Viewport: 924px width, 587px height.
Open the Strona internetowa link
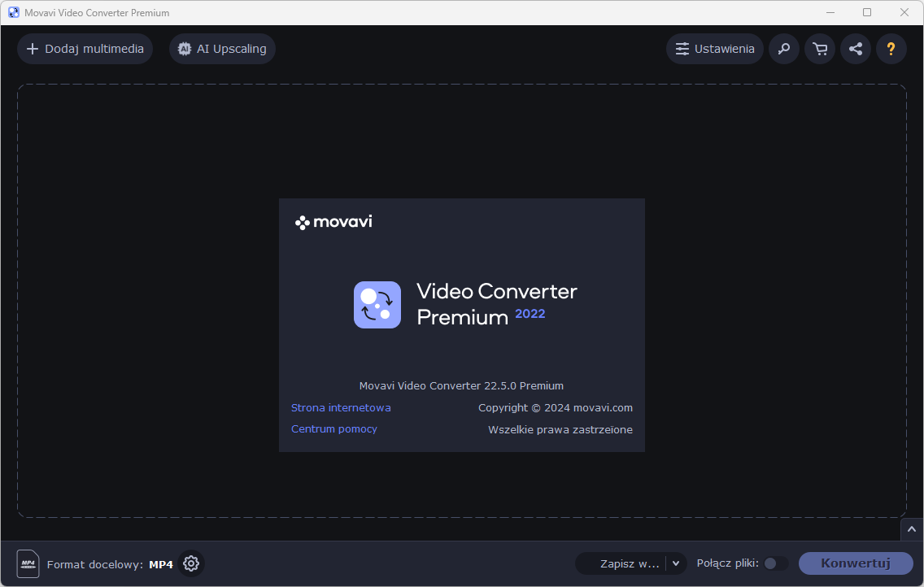pyautogui.click(x=341, y=407)
